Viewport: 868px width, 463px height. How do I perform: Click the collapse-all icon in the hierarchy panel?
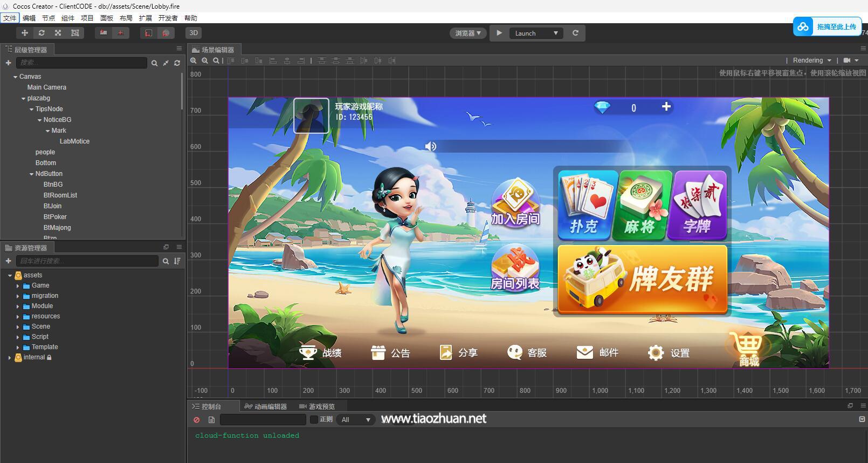(166, 63)
